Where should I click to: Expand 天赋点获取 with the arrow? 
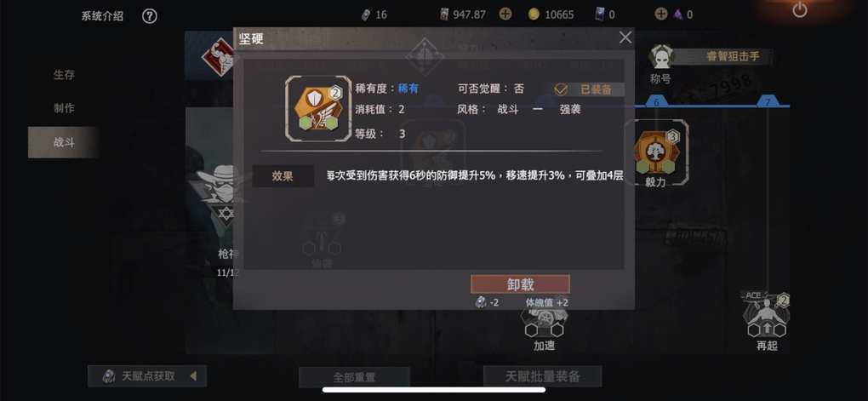[193, 376]
